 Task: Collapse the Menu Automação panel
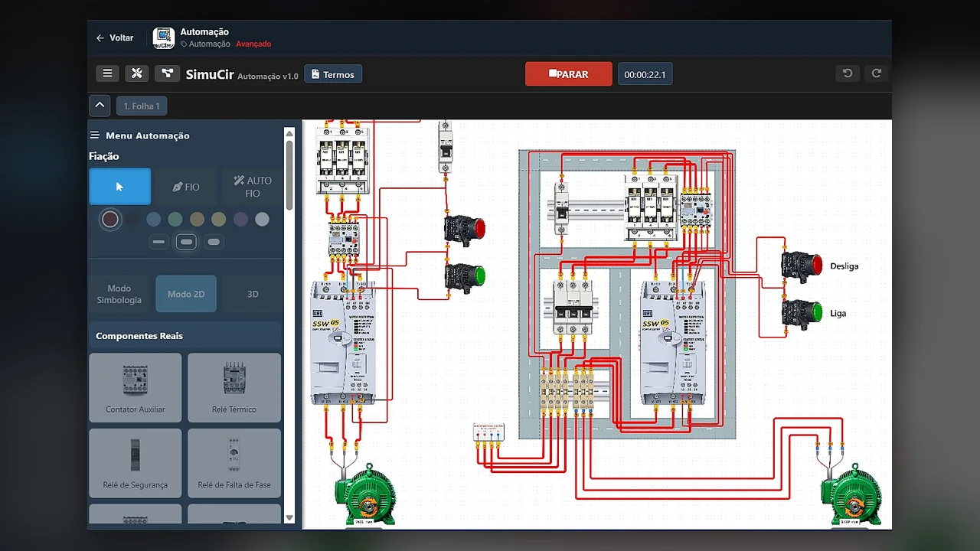pos(95,135)
